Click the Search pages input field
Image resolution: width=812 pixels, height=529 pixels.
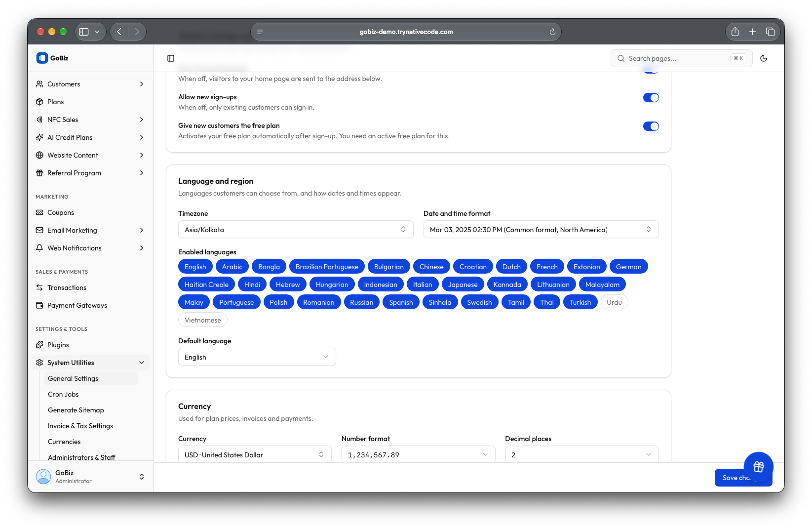point(681,58)
